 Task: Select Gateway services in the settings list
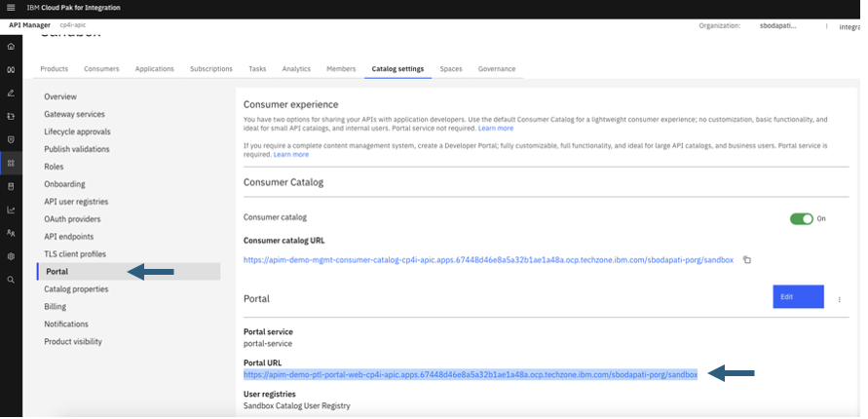click(x=74, y=114)
